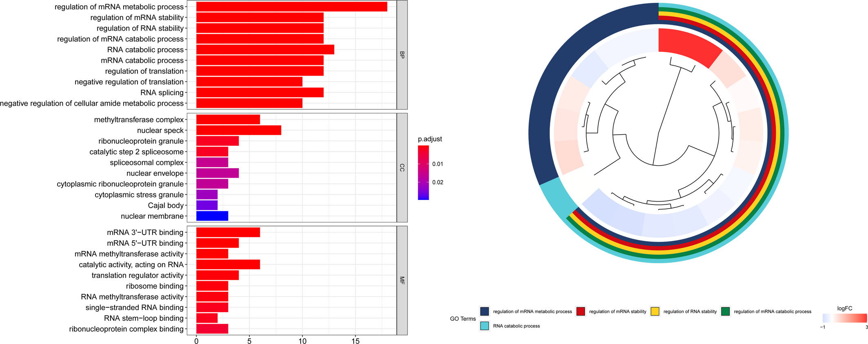Click the longest bar, regulation of mRNA metabolic process
Viewport: 868px width, 344px height.
tap(292, 7)
